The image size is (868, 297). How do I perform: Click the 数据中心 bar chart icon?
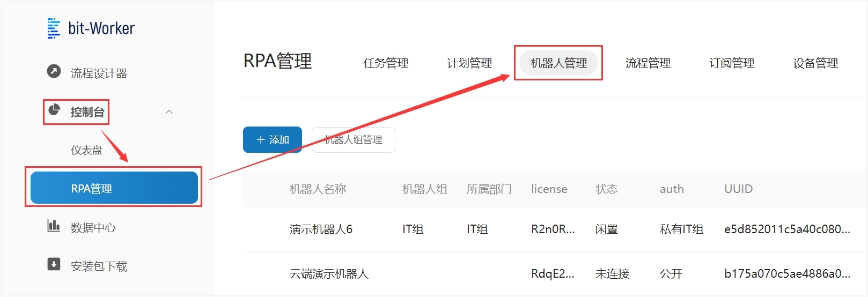point(54,226)
